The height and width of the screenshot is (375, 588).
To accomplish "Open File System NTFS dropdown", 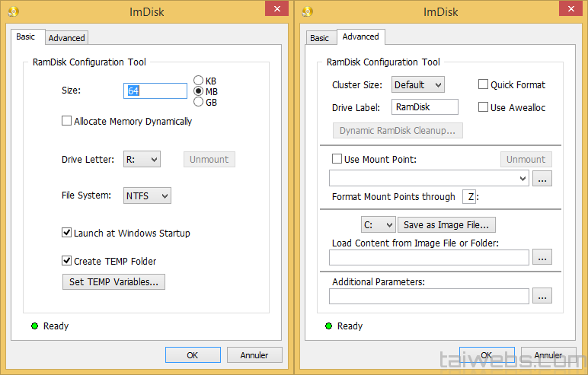I will click(147, 195).
